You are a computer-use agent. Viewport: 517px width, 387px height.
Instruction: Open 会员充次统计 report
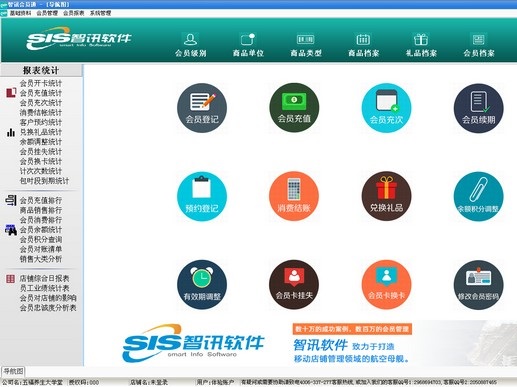(41, 103)
